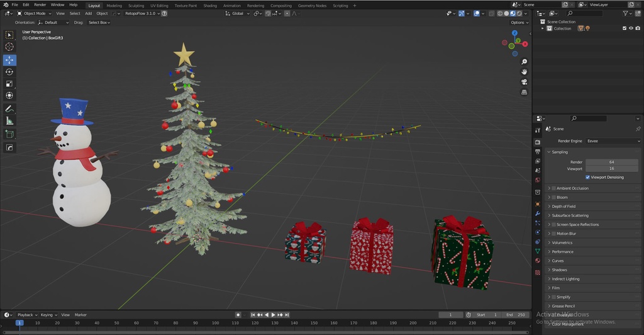Open the Object Data green triangle tab

[538, 251]
